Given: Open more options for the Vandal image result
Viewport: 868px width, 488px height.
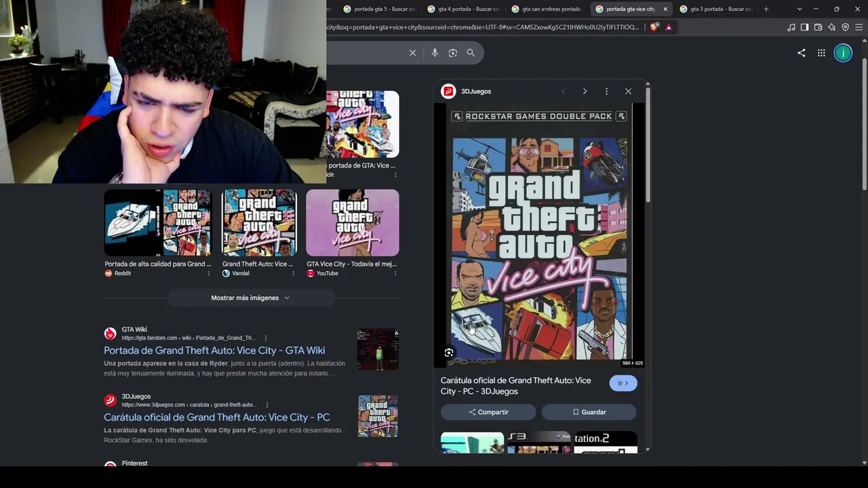Looking at the screenshot, I should tap(293, 273).
